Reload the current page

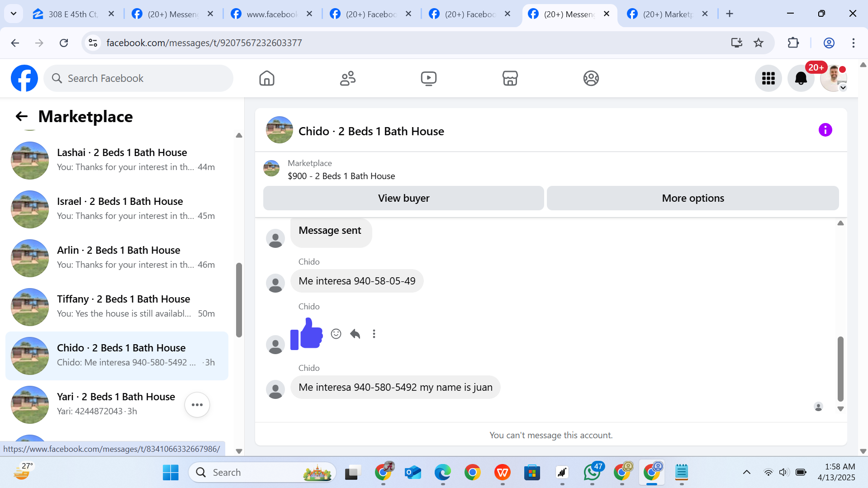click(64, 43)
